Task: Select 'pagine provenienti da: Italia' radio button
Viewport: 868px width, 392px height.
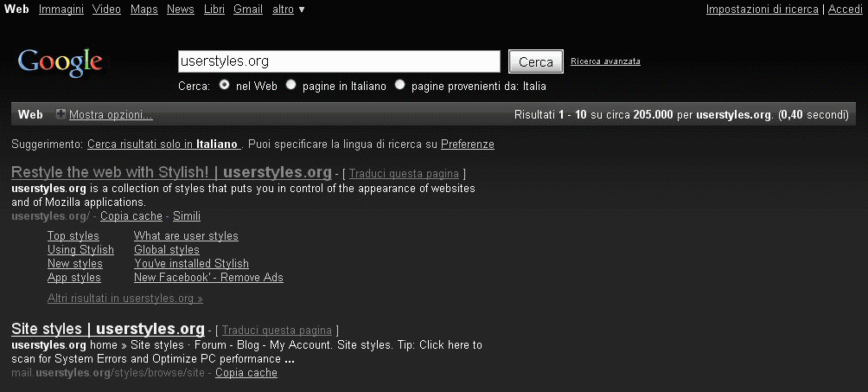Action: click(x=399, y=85)
